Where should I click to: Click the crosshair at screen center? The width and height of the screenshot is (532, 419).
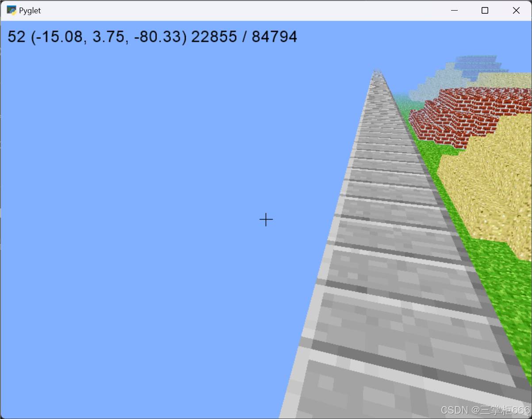[266, 220]
